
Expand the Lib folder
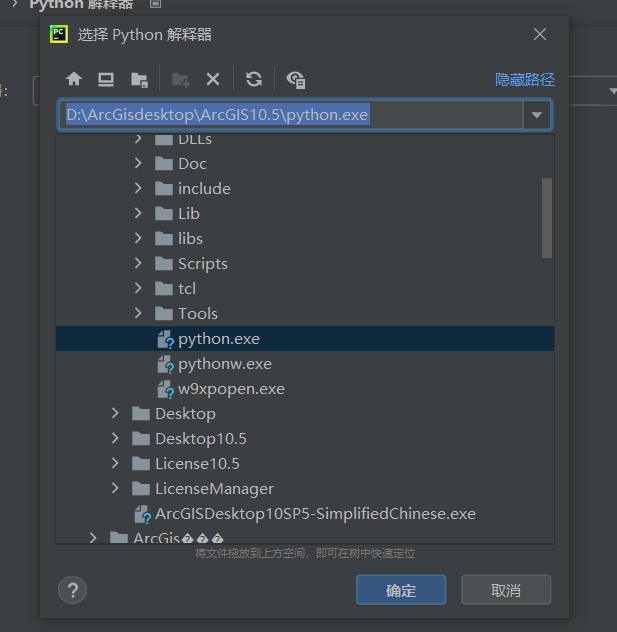[x=138, y=213]
